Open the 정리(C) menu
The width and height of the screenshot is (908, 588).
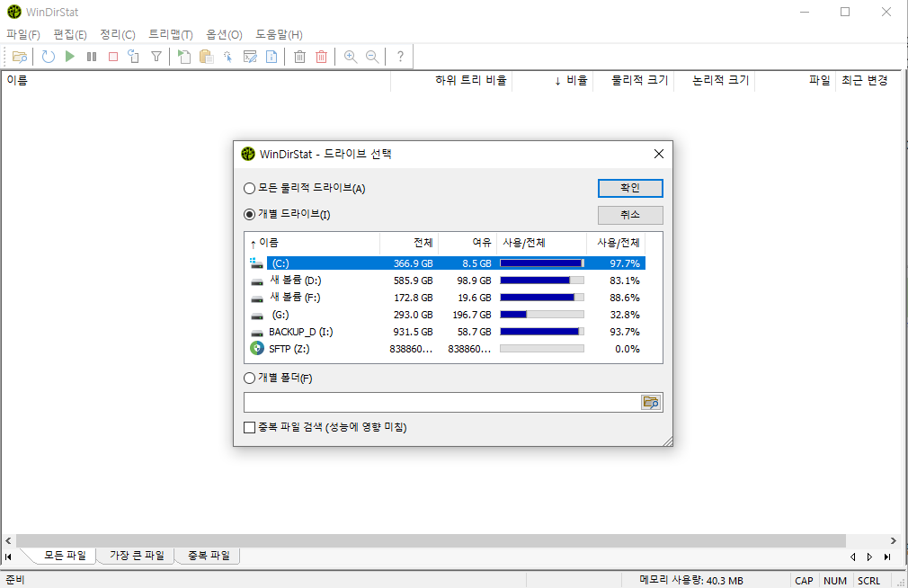click(118, 35)
